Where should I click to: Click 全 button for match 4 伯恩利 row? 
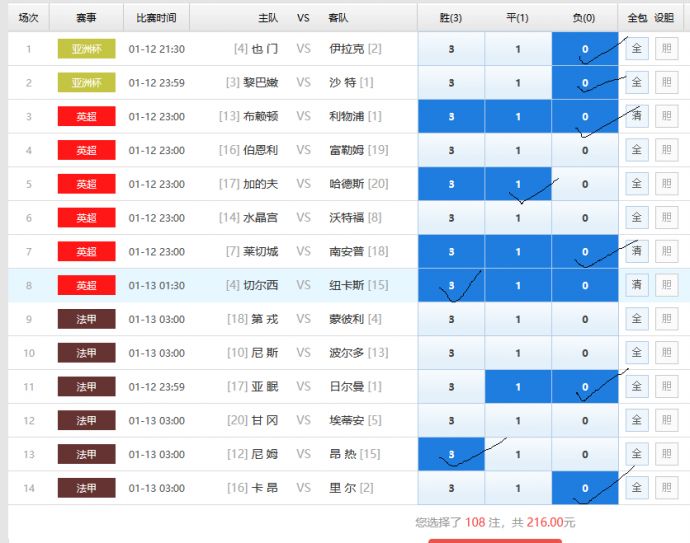click(x=636, y=151)
